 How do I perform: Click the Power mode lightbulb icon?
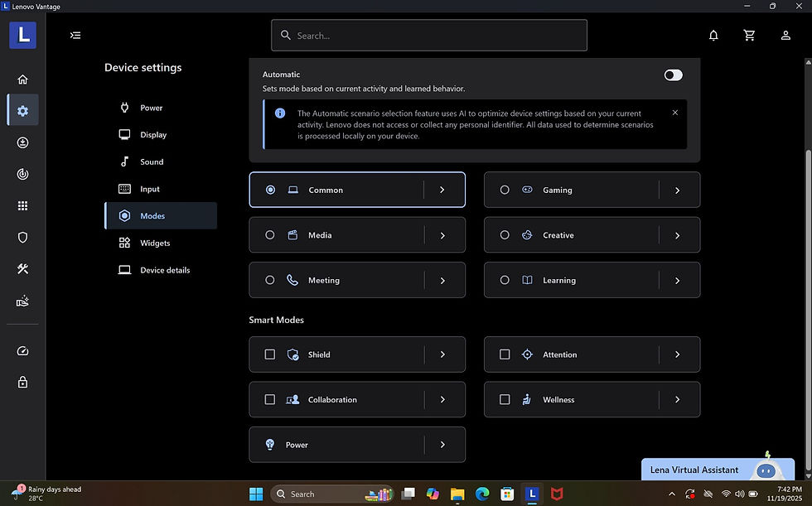(270, 444)
